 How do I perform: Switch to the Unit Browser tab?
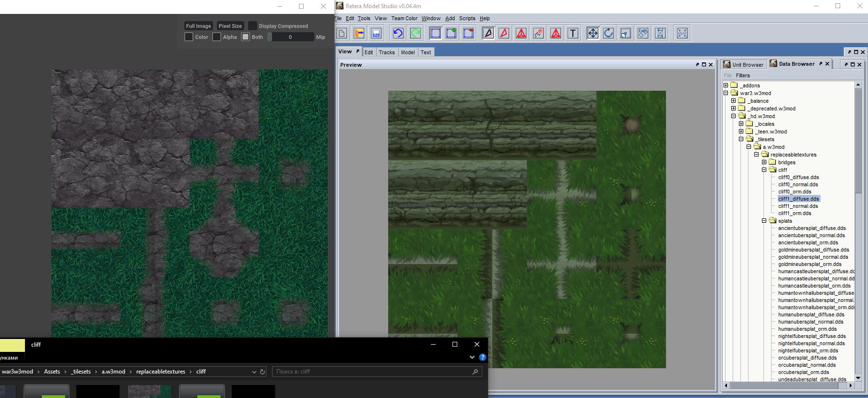click(x=743, y=64)
